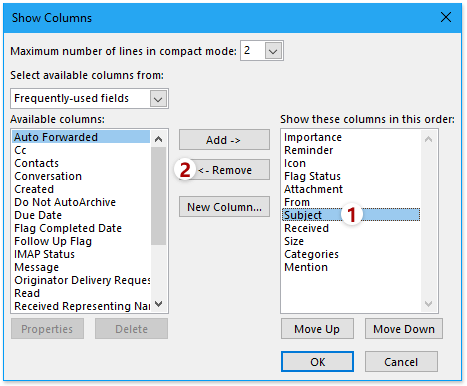This screenshot has width=467, height=386.
Task: Click the greyed-out Properties button
Action: click(x=47, y=329)
